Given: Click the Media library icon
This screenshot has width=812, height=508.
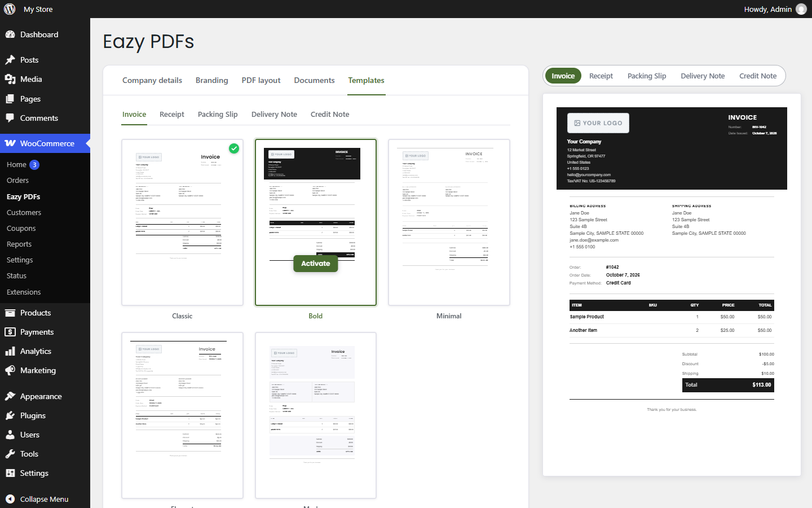Looking at the screenshot, I should click(x=10, y=79).
